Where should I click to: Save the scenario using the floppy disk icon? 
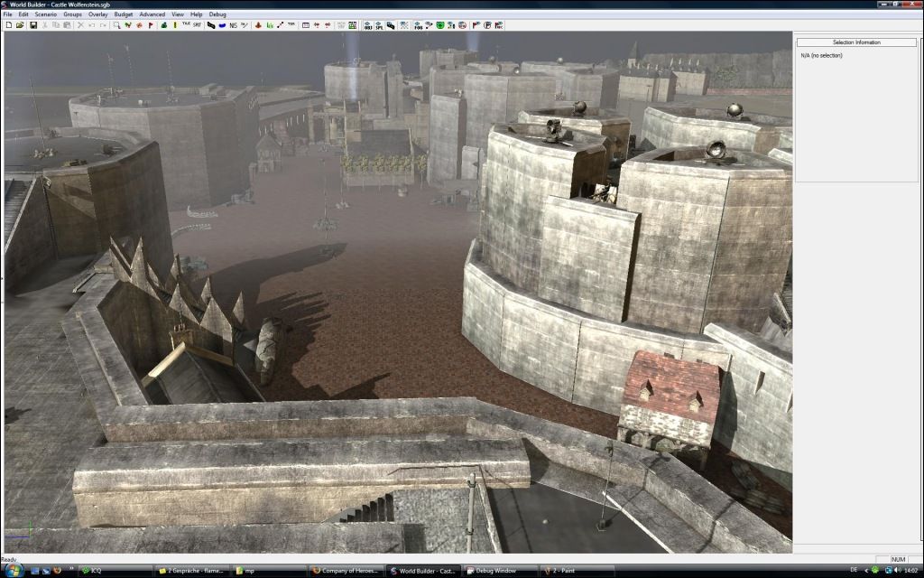pos(33,25)
